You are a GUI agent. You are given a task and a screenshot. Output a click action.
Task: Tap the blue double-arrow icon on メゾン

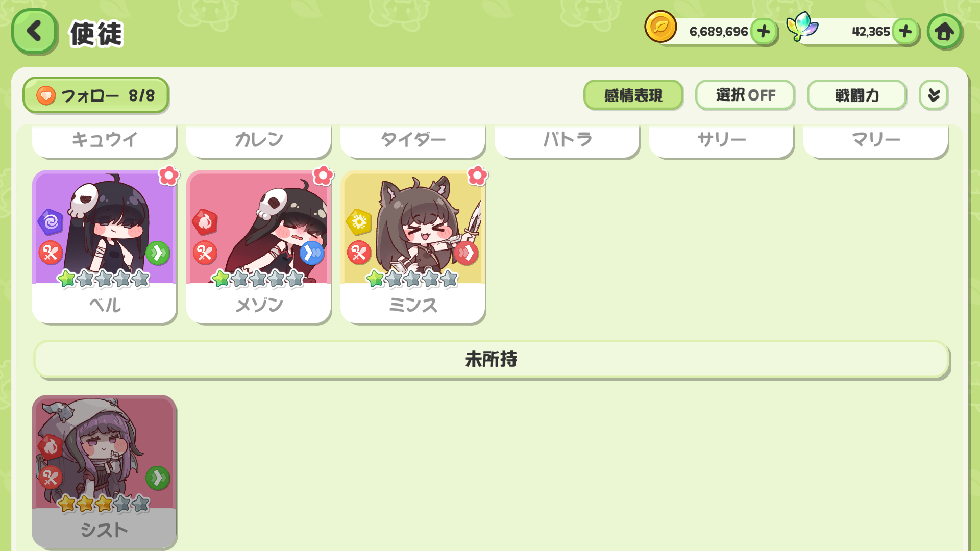(312, 253)
